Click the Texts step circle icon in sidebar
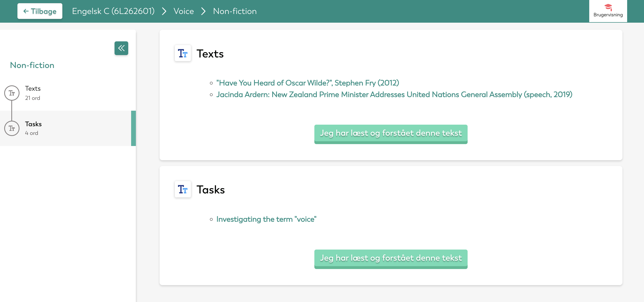644x302 pixels. pyautogui.click(x=12, y=93)
